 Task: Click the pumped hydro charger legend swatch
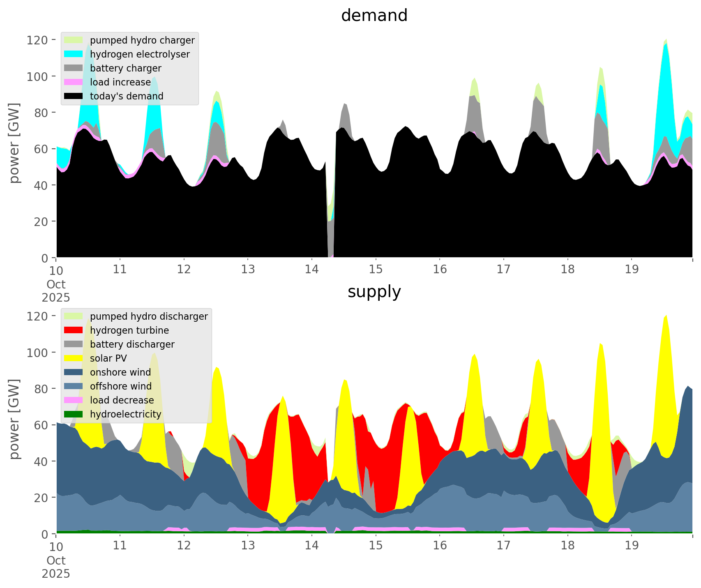pyautogui.click(x=73, y=40)
